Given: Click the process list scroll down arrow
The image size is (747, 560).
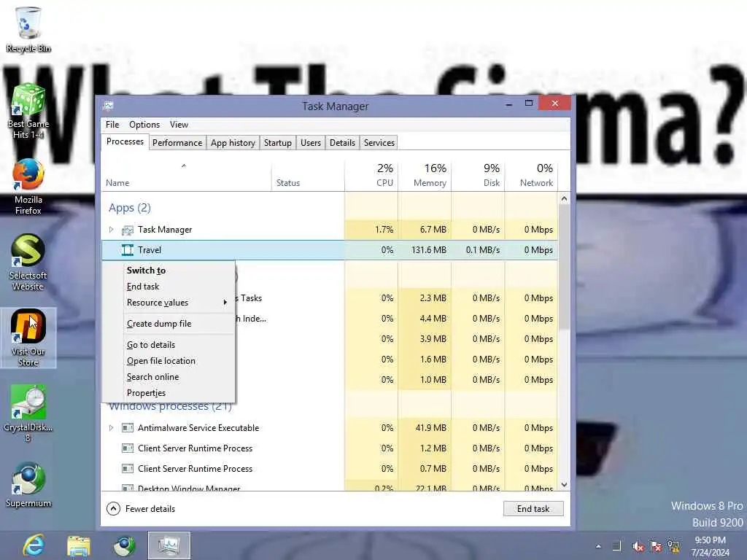Looking at the screenshot, I should click(564, 485).
